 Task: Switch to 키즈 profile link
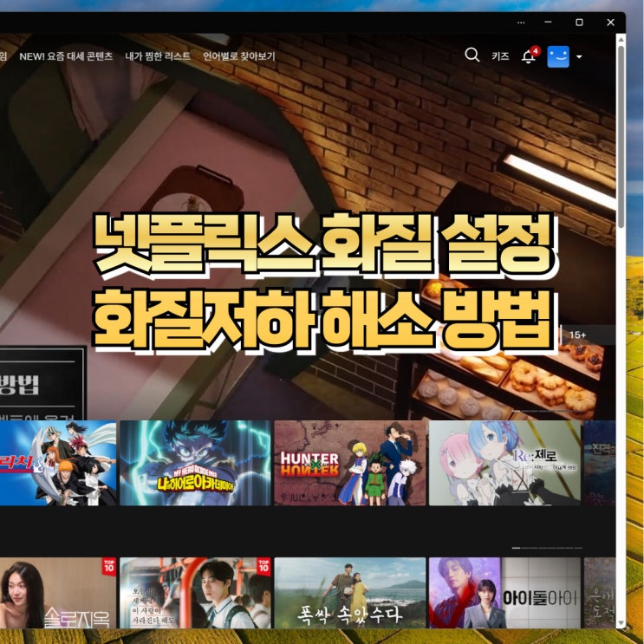500,55
